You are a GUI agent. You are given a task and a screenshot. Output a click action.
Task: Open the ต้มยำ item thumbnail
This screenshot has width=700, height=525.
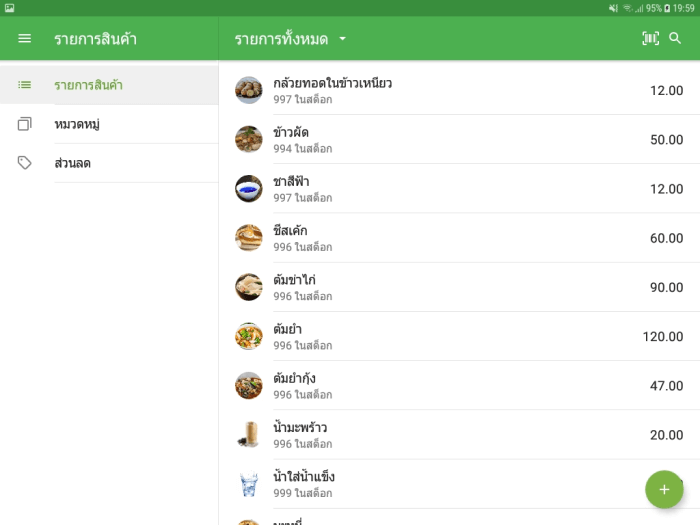click(x=249, y=336)
